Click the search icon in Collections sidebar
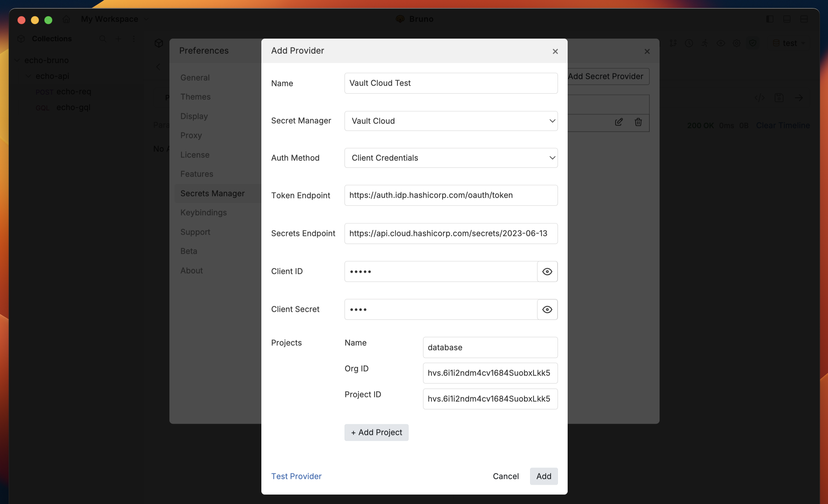The width and height of the screenshot is (828, 504). [x=103, y=39]
